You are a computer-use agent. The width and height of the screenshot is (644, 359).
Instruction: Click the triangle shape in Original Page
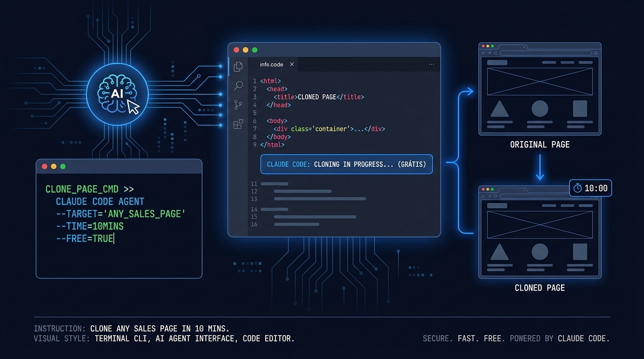tap(499, 109)
